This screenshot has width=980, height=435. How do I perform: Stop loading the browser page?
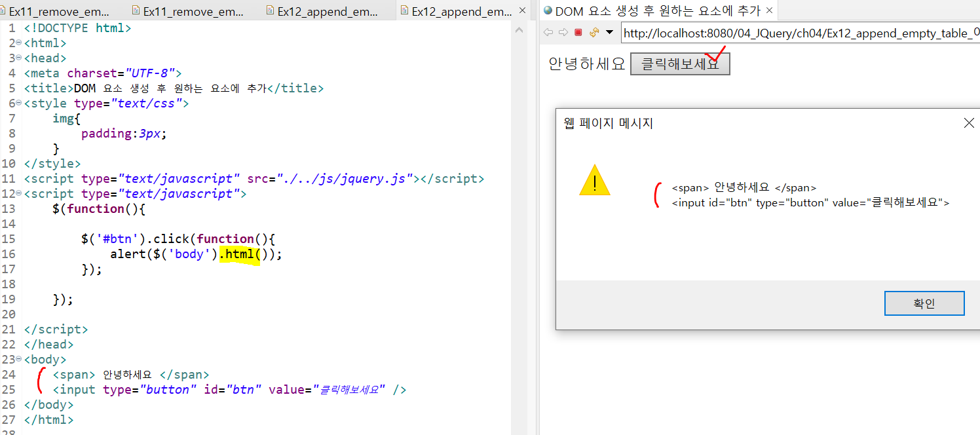click(578, 32)
